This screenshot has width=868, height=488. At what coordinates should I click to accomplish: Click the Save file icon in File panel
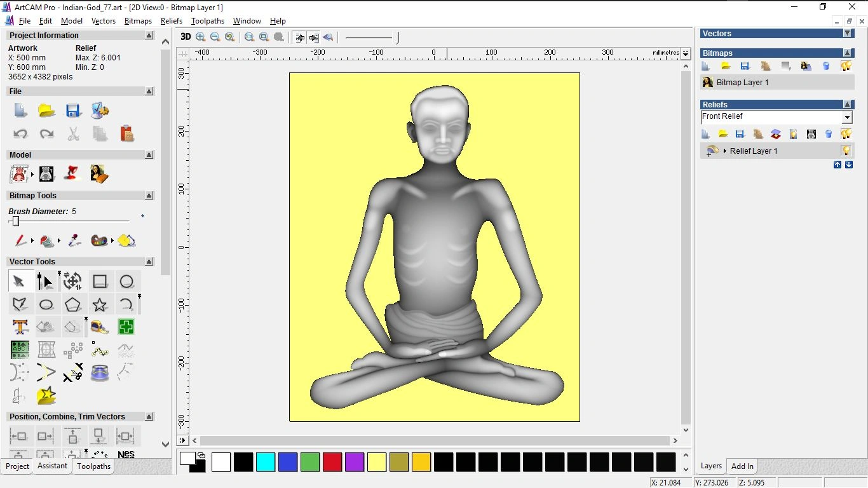point(73,111)
